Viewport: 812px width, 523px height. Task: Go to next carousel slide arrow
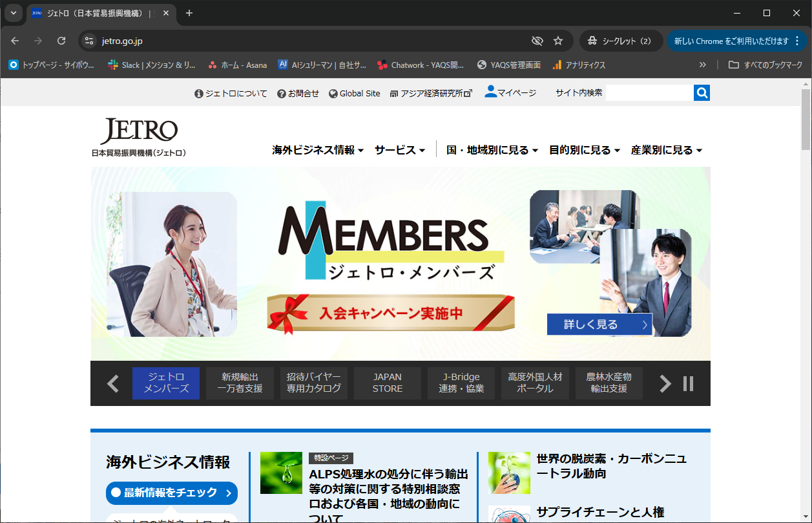pyautogui.click(x=665, y=383)
